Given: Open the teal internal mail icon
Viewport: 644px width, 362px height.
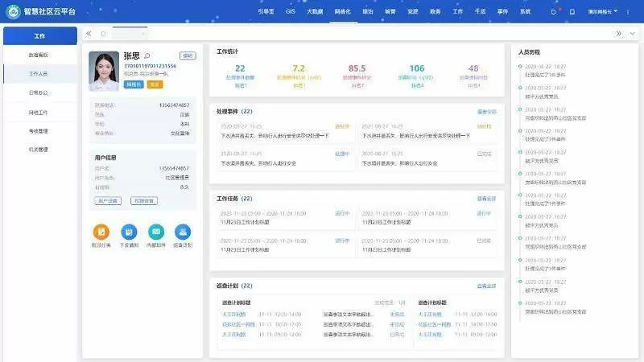Looking at the screenshot, I should [x=155, y=232].
